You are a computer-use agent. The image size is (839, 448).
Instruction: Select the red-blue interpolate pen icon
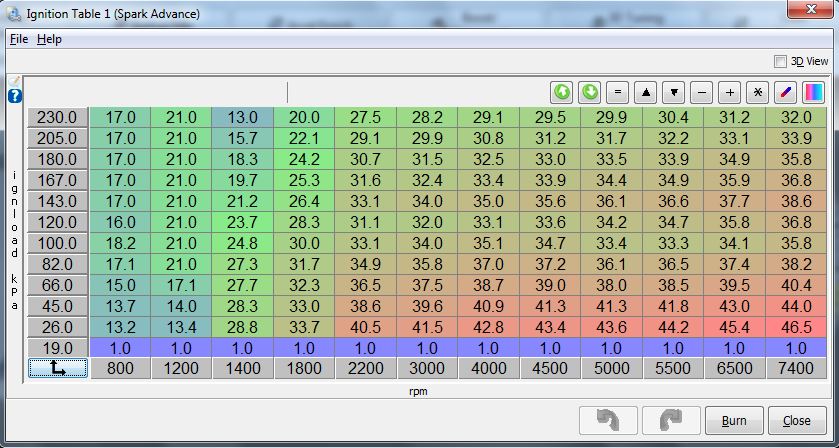786,92
